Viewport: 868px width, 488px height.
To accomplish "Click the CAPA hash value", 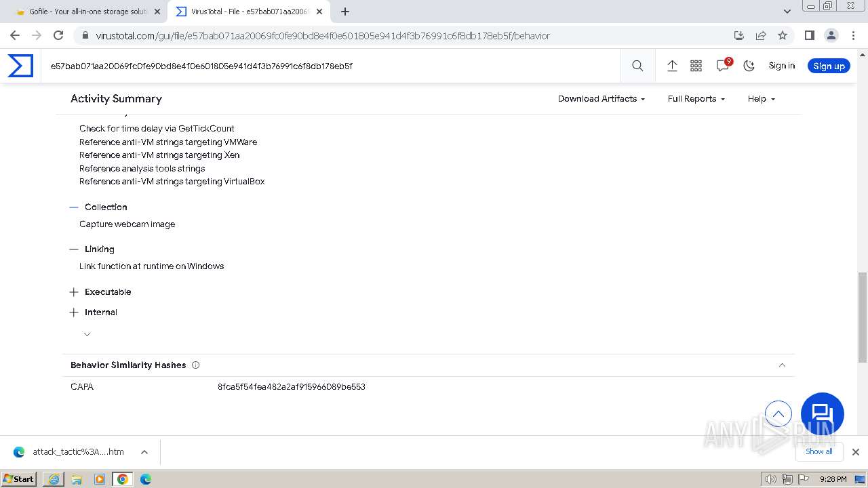I will [x=292, y=387].
